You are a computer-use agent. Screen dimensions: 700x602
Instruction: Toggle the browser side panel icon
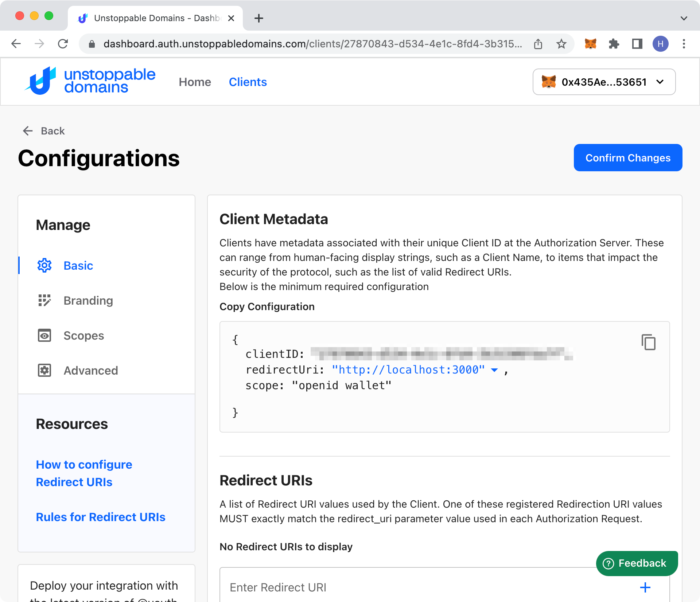pyautogui.click(x=637, y=44)
